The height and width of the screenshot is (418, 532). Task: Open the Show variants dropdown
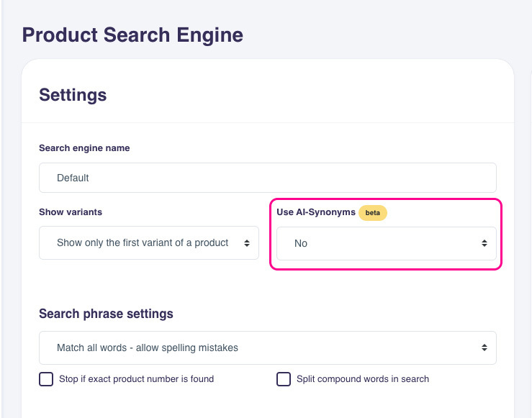[148, 243]
